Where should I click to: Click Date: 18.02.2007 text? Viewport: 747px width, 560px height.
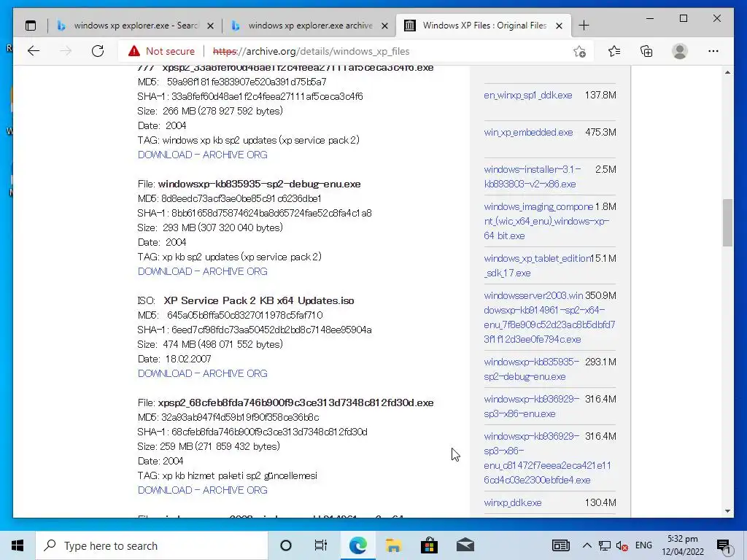174,359
